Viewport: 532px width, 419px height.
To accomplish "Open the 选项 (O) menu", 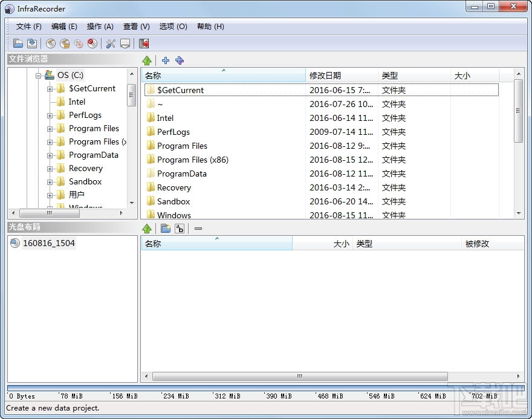I will tap(173, 27).
